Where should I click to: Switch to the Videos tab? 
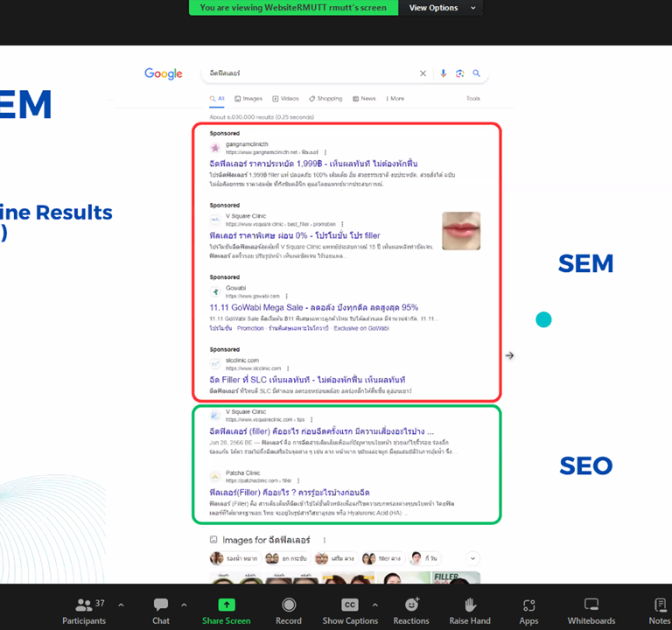(x=286, y=99)
